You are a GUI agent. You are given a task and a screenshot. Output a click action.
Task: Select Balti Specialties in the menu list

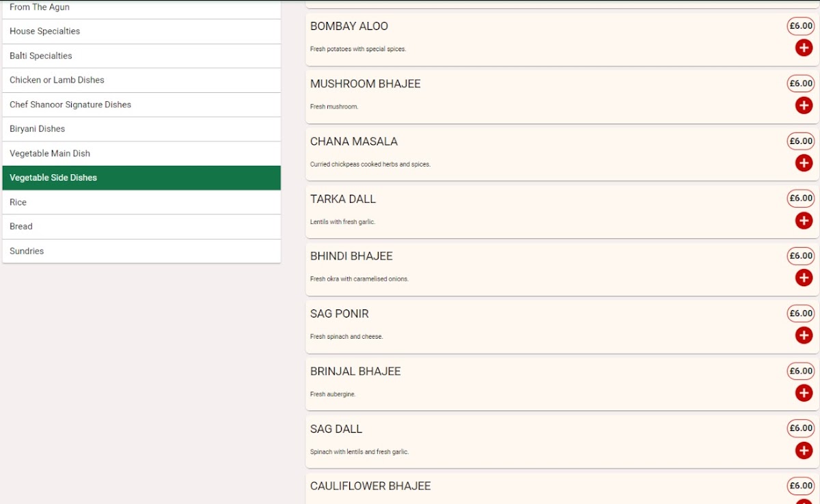pyautogui.click(x=141, y=56)
